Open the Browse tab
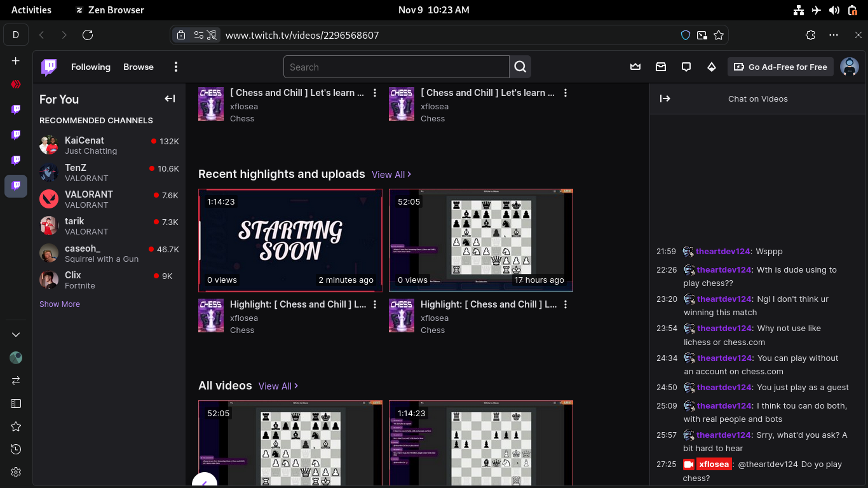The image size is (868, 488). (139, 67)
